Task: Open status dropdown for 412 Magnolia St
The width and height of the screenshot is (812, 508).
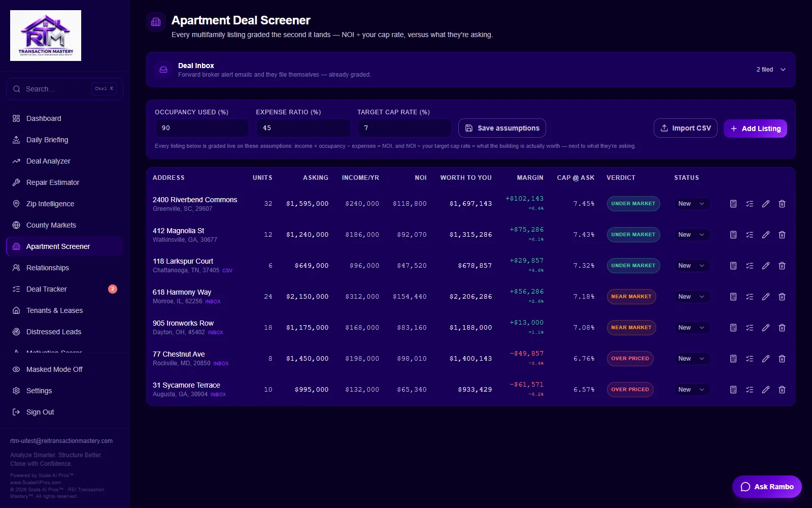Action: pos(692,235)
